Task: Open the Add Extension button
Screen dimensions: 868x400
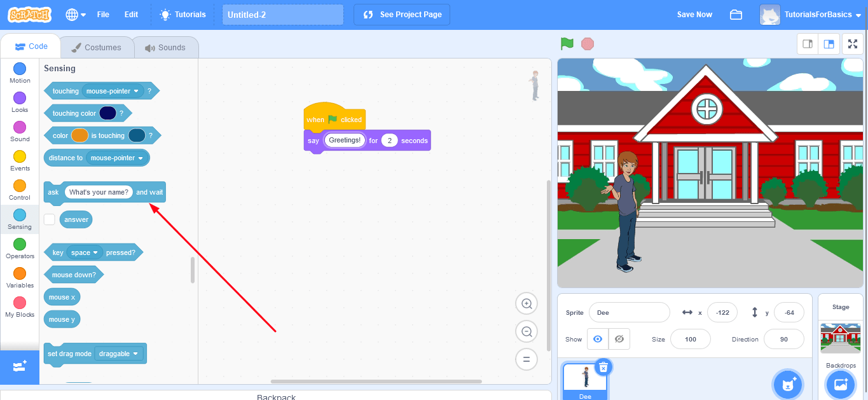Action: tap(20, 367)
